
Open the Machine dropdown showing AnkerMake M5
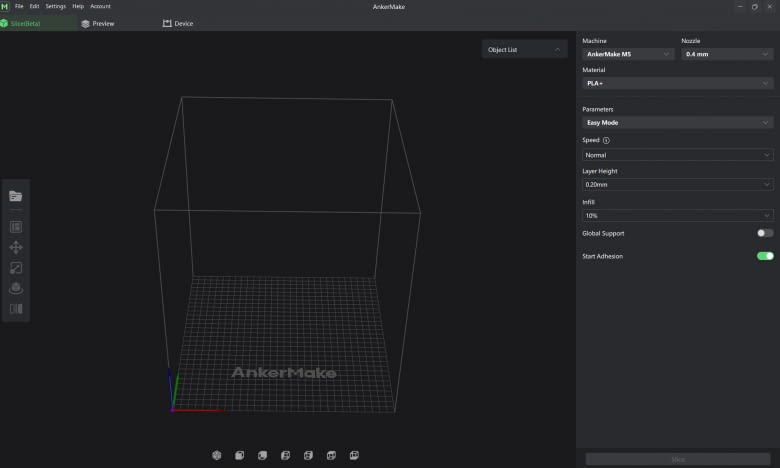click(x=628, y=54)
